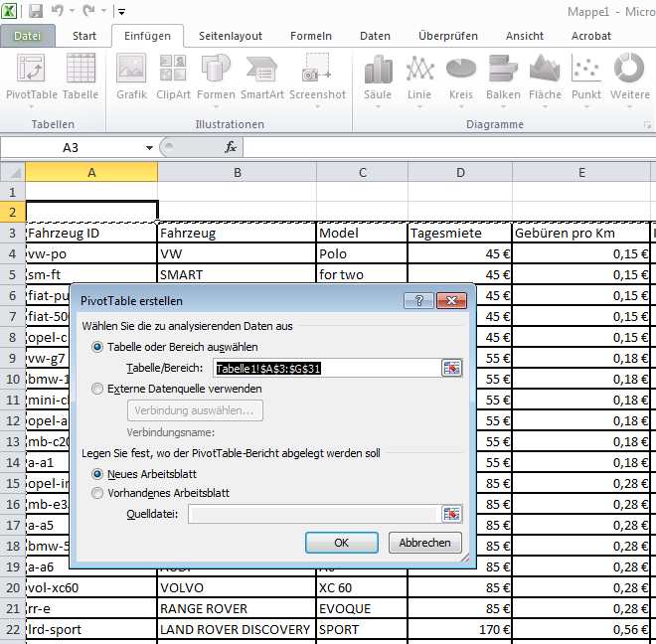Choose the Kreis pie chart icon
This screenshot has width=656, height=644.
tap(460, 76)
